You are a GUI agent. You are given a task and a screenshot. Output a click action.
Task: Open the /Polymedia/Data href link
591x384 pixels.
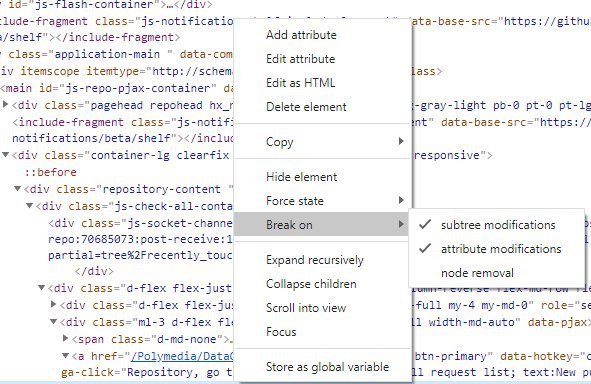(182, 356)
